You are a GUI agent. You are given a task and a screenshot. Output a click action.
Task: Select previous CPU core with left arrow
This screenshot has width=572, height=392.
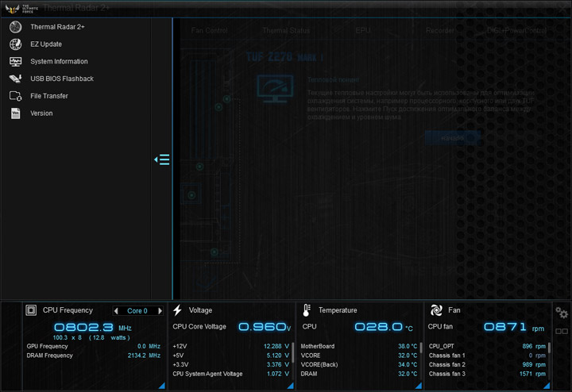click(x=116, y=311)
